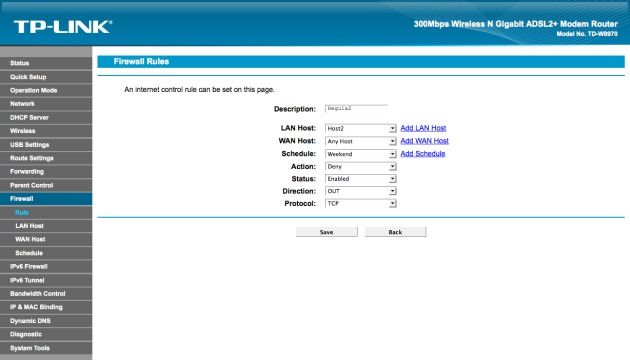Image resolution: width=630 pixels, height=360 pixels.
Task: Click the Back button
Action: click(x=395, y=232)
